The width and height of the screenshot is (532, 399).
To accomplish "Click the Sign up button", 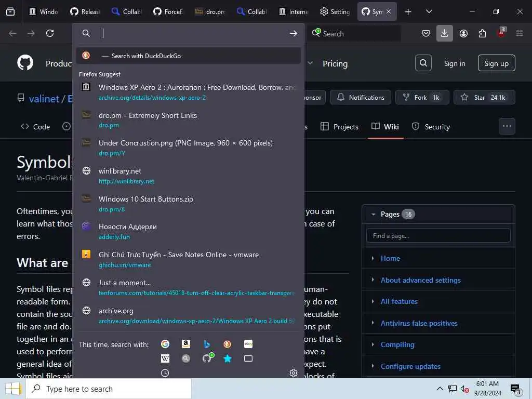I will pyautogui.click(x=496, y=63).
